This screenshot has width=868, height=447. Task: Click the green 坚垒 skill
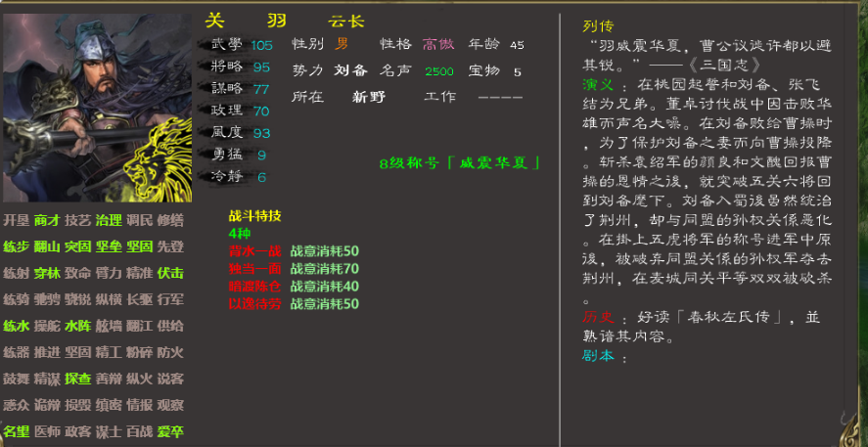(x=109, y=246)
